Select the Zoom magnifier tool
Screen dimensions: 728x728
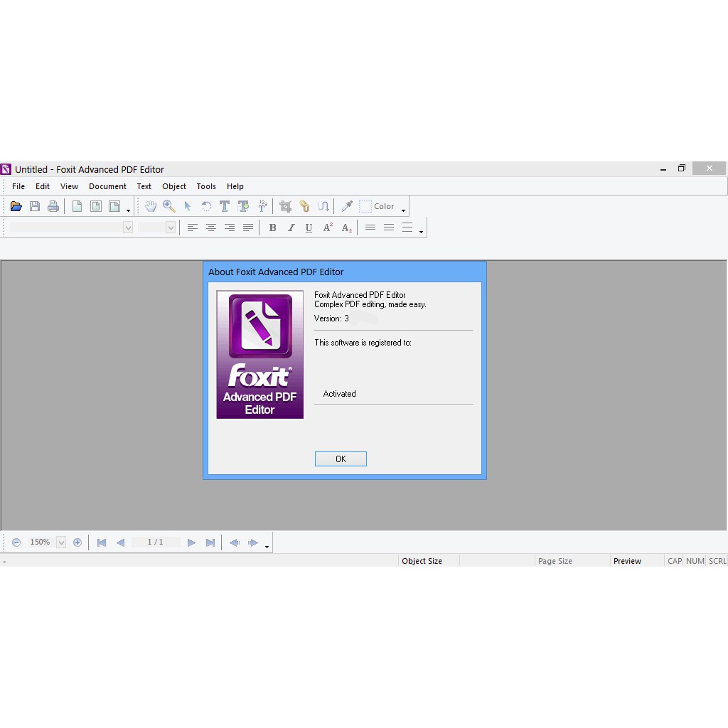[169, 206]
